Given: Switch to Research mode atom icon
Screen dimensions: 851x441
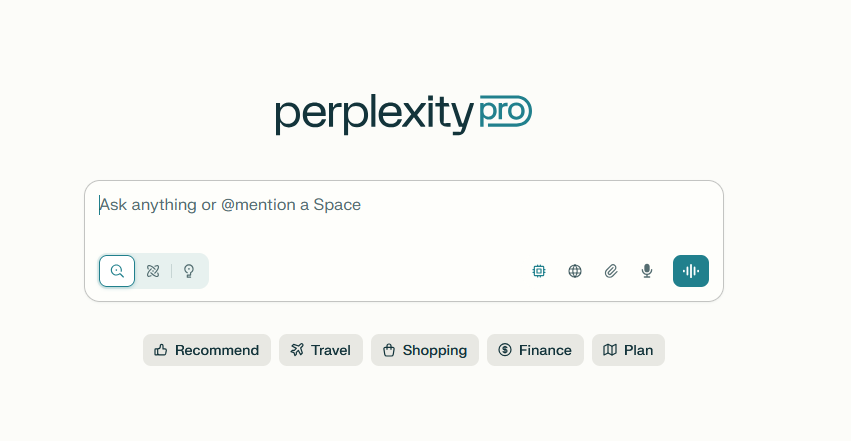Looking at the screenshot, I should coord(153,271).
